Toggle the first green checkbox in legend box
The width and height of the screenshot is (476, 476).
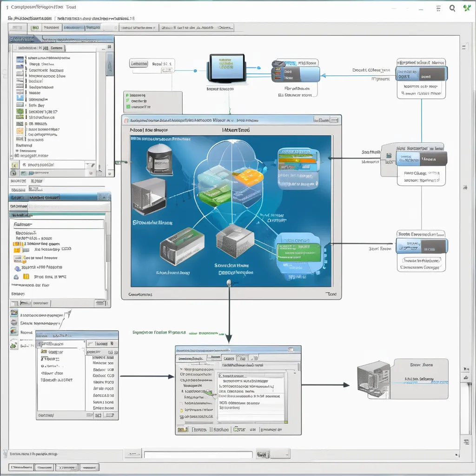(127, 95)
